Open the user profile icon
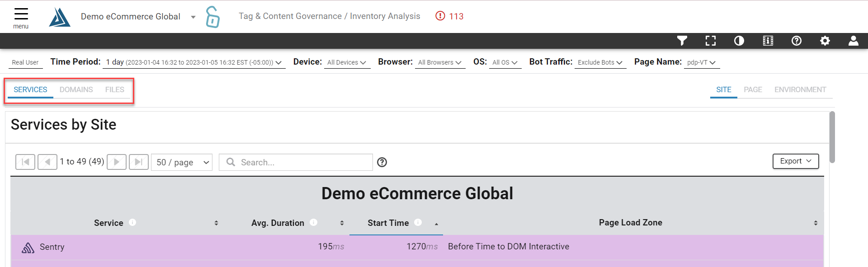This screenshot has width=868, height=267. [854, 41]
